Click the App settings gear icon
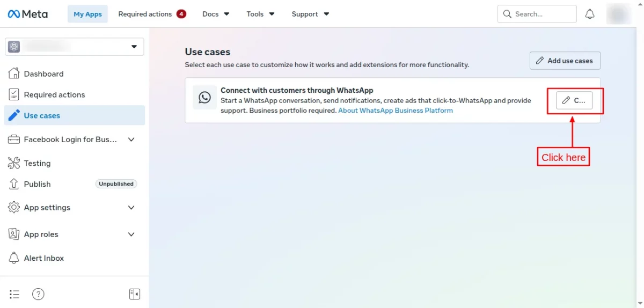The image size is (644, 308). click(x=14, y=207)
